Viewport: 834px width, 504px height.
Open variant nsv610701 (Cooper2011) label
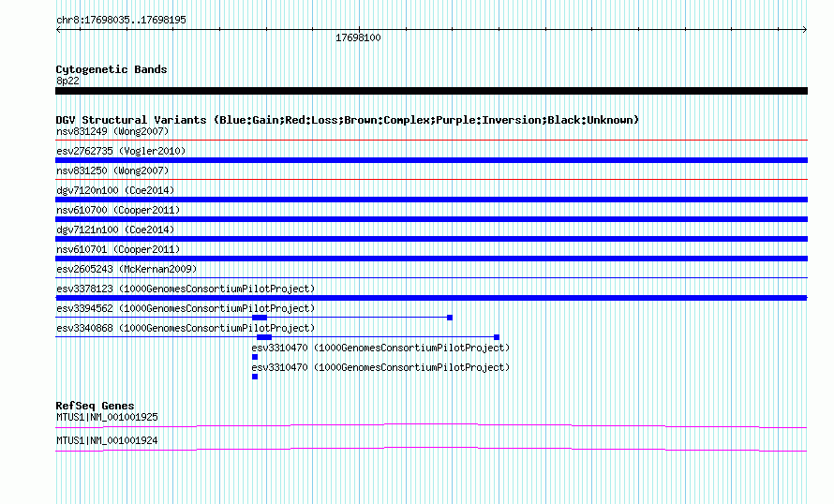[118, 249]
